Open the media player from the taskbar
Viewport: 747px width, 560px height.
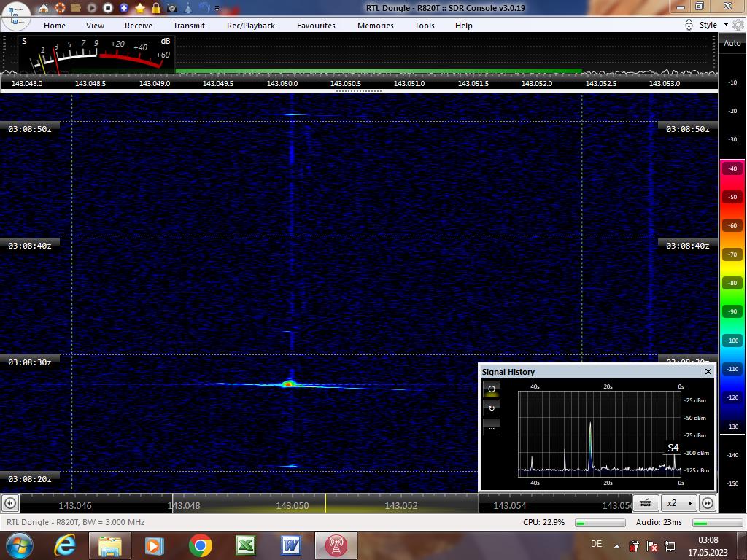pyautogui.click(x=155, y=545)
